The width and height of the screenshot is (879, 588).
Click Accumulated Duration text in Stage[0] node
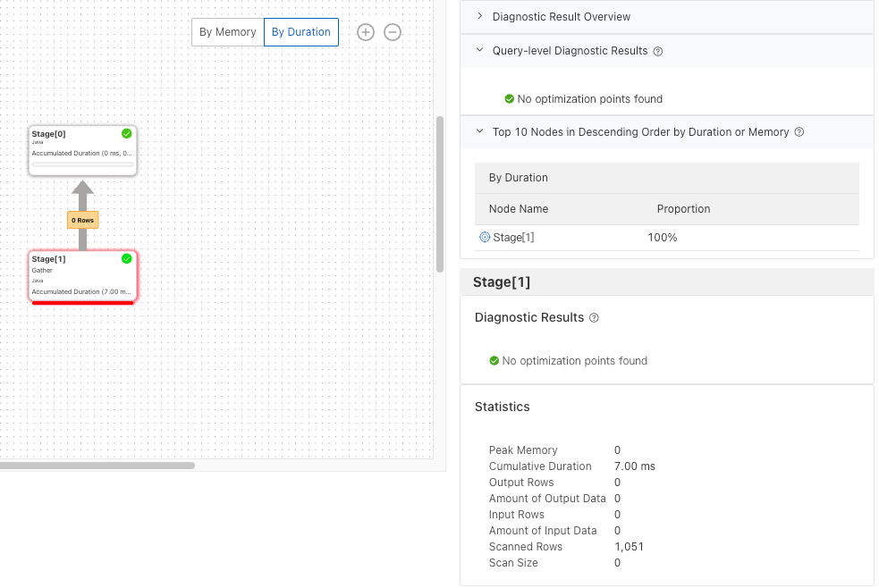click(x=82, y=154)
